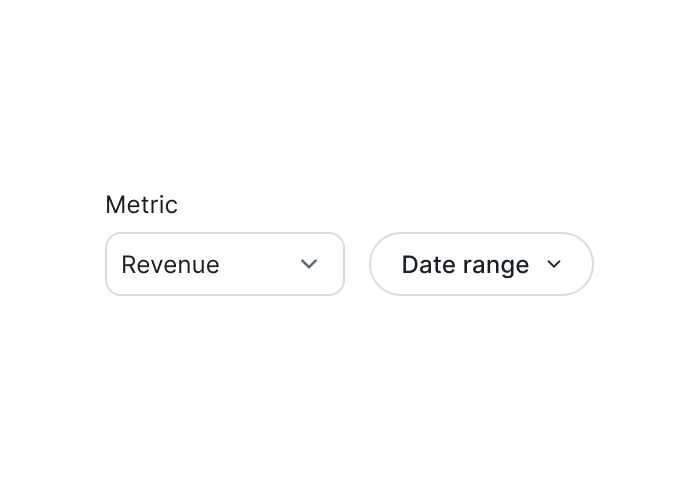The height and width of the screenshot is (480, 700).
Task: Click the word Metric above the selector
Action: coord(142,205)
